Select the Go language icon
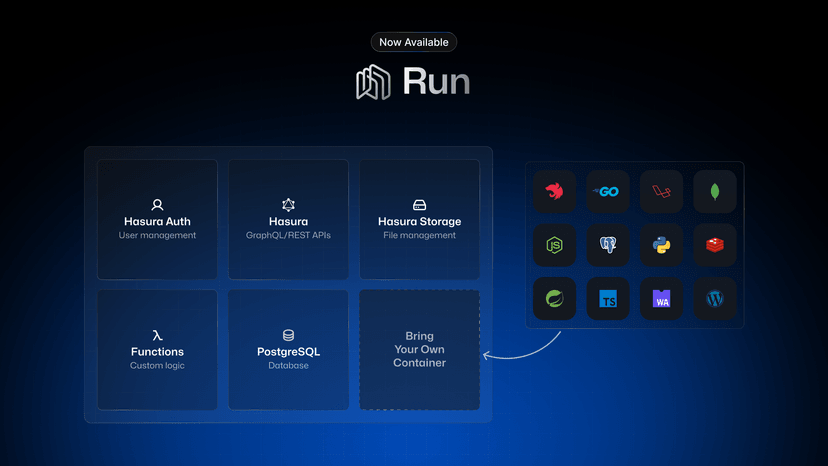828x466 pixels. [608, 191]
